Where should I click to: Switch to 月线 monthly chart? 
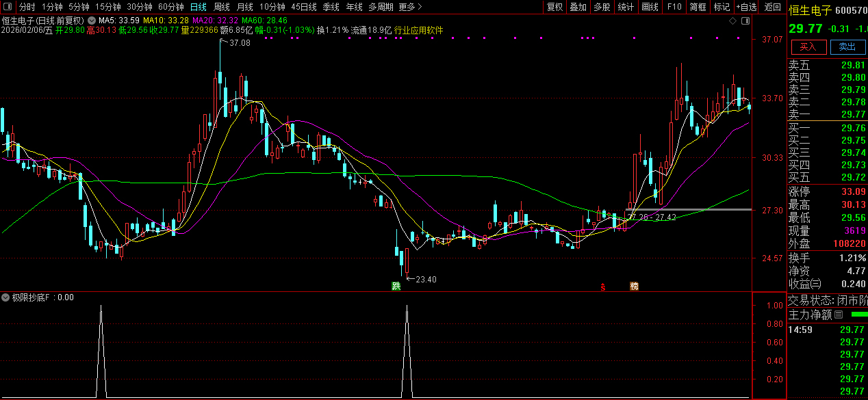pyautogui.click(x=244, y=7)
